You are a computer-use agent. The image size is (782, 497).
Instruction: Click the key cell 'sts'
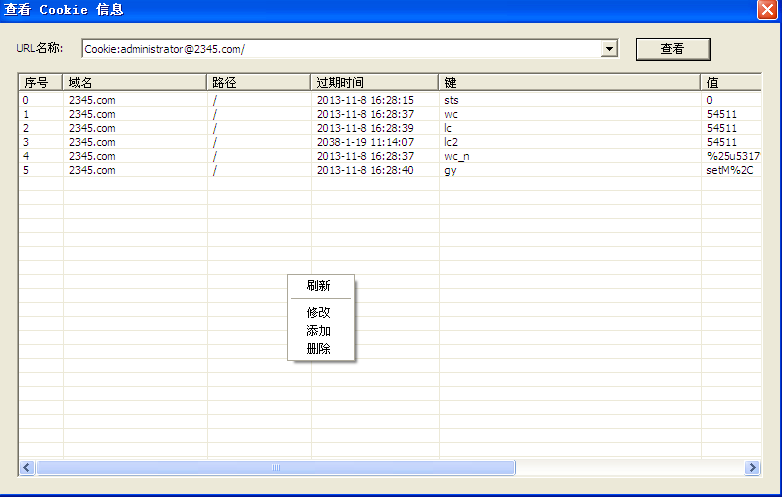451,100
